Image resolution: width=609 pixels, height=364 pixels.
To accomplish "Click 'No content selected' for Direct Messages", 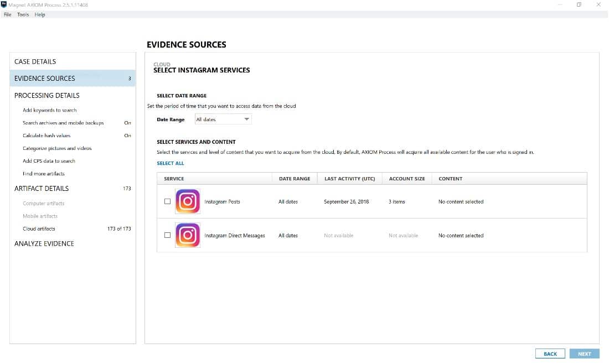I will tap(461, 236).
